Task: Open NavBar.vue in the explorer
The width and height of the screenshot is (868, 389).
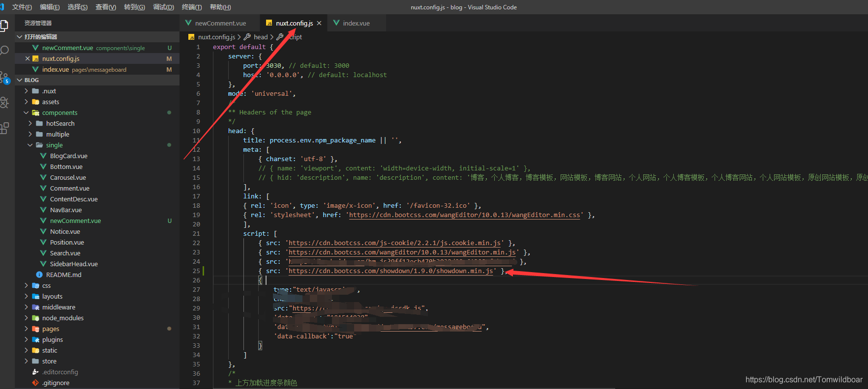Action: (66, 210)
